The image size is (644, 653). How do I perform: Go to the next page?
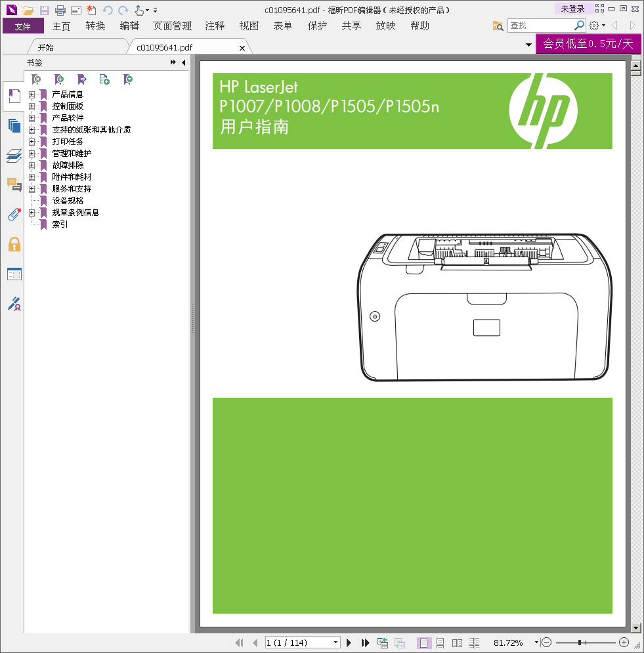(349, 642)
